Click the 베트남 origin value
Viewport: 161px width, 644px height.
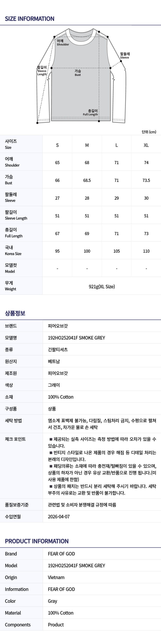[54, 361]
